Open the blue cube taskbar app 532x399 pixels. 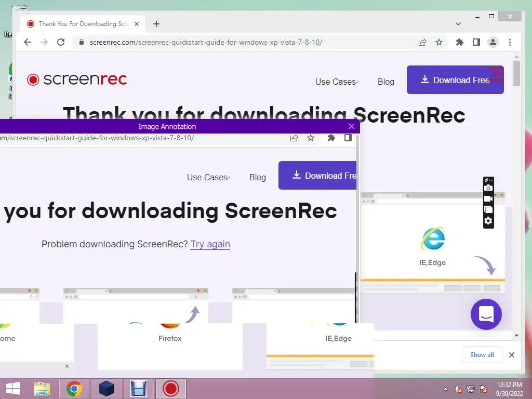click(106, 389)
